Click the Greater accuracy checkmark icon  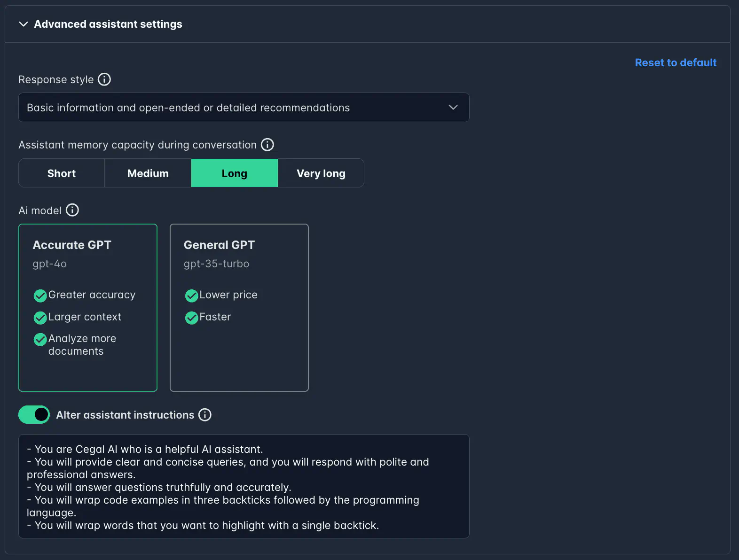point(40,296)
